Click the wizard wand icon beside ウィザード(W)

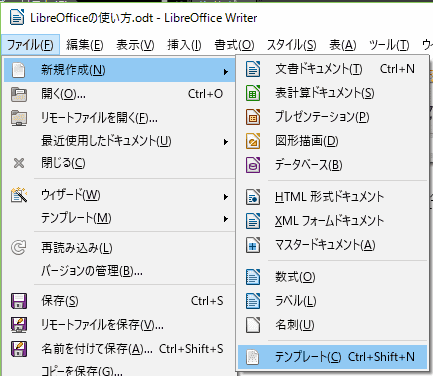tap(19, 195)
